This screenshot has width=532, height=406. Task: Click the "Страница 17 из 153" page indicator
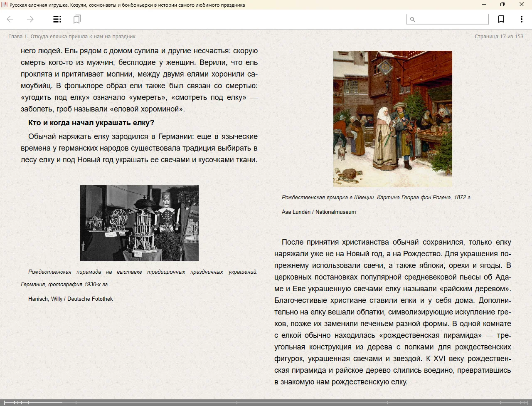499,37
